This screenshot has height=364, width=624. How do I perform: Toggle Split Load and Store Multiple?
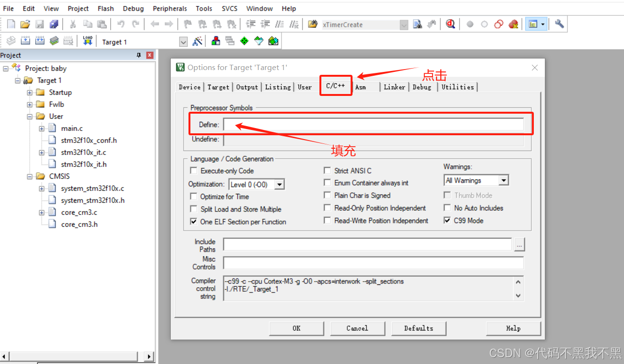point(194,209)
